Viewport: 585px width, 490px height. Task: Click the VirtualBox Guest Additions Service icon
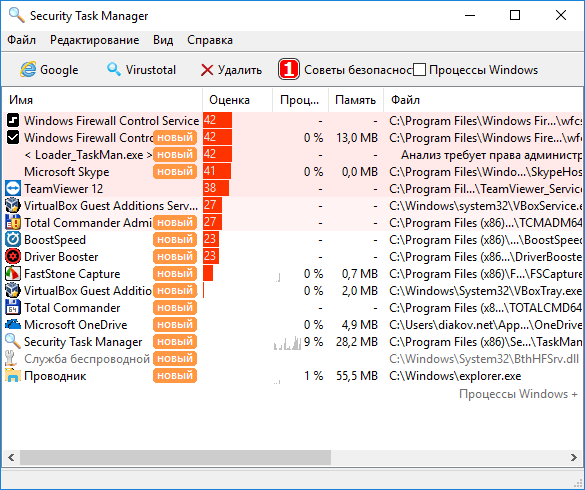coord(13,206)
